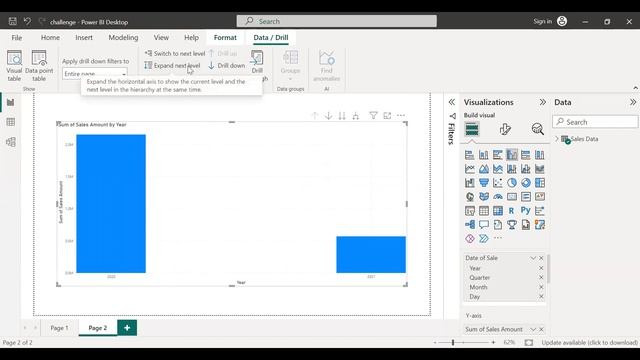Expand Sales Data table tree
The height and width of the screenshot is (360, 640).
tap(557, 139)
